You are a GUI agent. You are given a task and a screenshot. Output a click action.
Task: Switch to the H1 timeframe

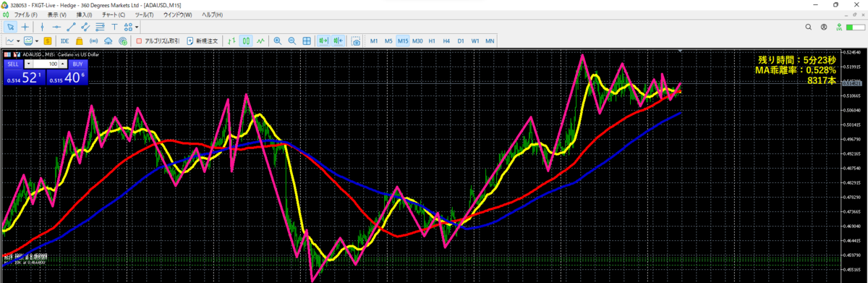(x=432, y=41)
